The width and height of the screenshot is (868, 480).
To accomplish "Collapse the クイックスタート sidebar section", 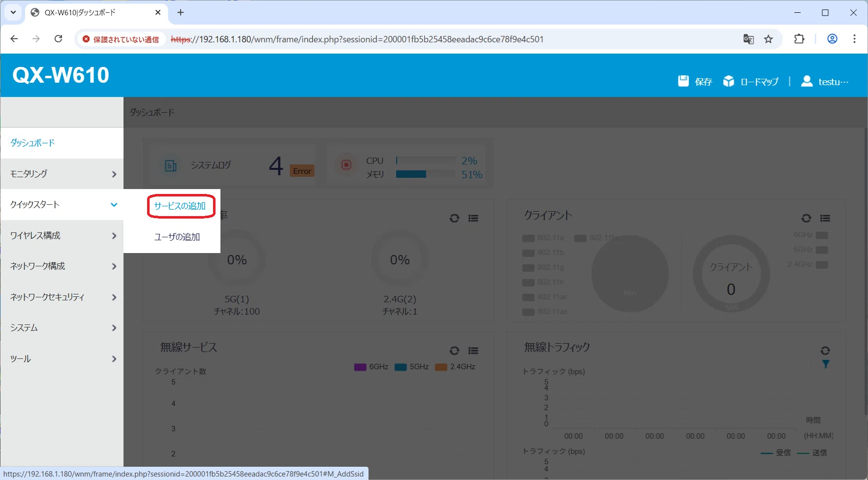I will click(x=62, y=204).
